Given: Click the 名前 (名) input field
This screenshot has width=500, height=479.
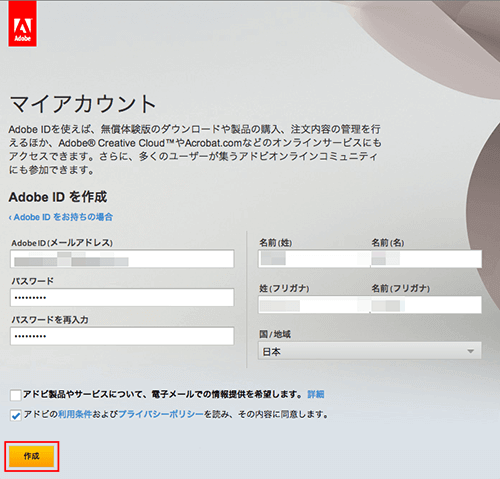Looking at the screenshot, I should click(426, 259).
